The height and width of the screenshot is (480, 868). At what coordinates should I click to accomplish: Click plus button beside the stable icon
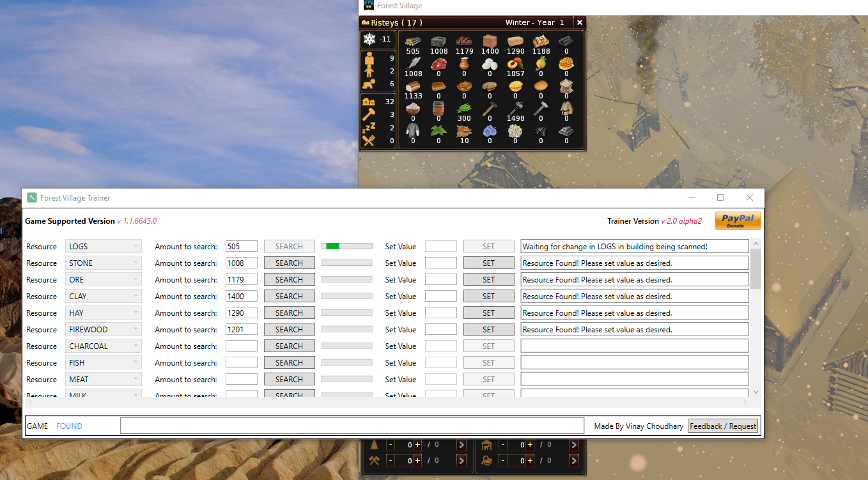[x=530, y=445]
